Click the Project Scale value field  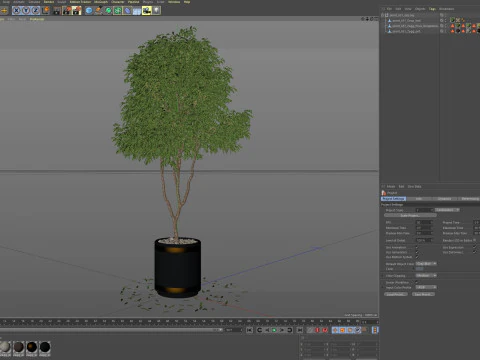coord(424,210)
